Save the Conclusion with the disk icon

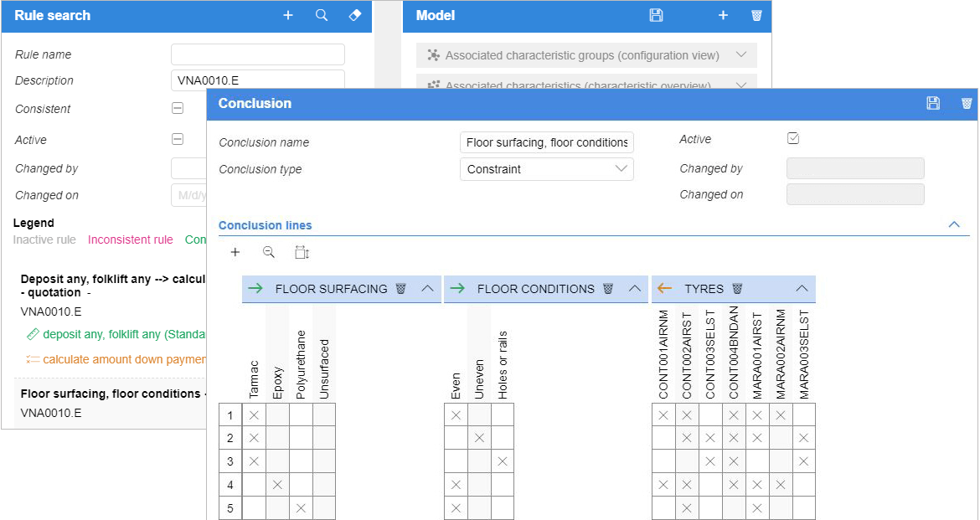(x=933, y=103)
